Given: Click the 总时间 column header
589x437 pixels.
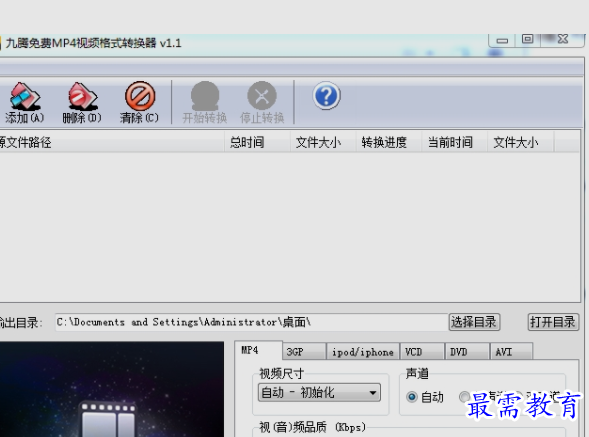Looking at the screenshot, I should coord(257,142).
